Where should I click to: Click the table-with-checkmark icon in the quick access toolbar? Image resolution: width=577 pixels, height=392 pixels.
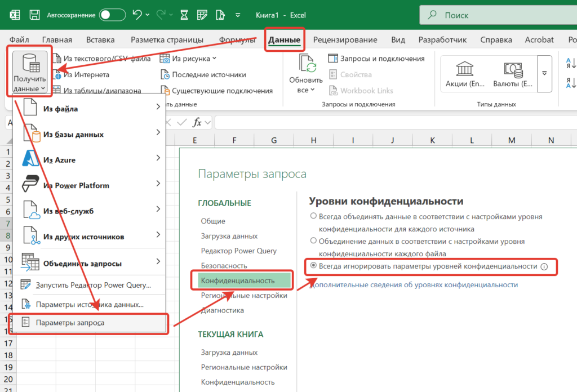pos(202,15)
